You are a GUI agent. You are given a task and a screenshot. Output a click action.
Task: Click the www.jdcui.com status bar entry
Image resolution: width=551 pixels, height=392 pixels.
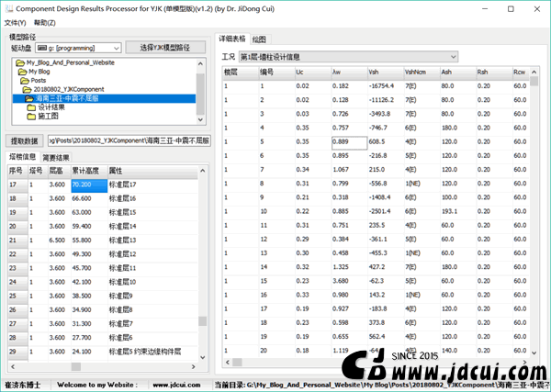point(176,385)
